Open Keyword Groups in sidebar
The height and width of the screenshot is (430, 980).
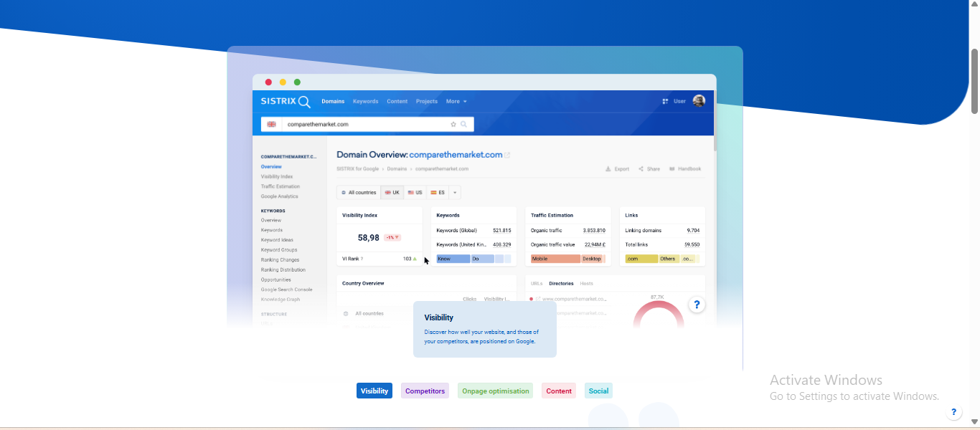click(x=279, y=250)
